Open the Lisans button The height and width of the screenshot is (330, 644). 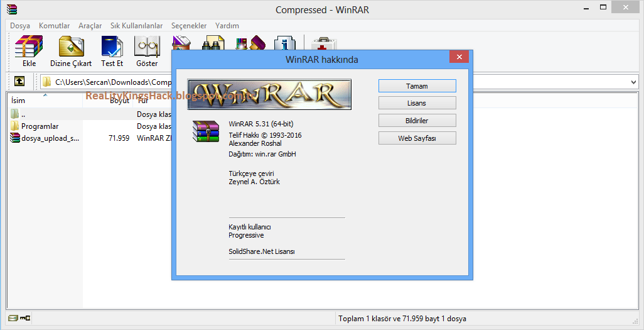point(417,103)
